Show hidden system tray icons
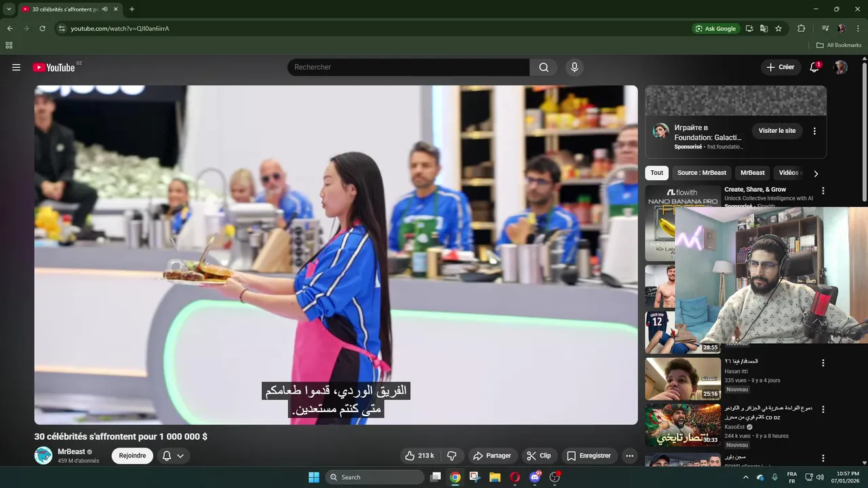 click(x=746, y=477)
